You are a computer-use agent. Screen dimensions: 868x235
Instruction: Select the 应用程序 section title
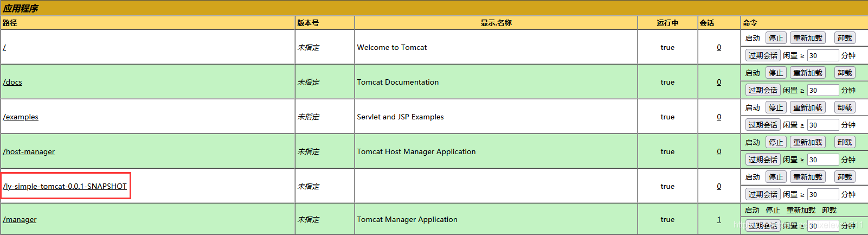(21, 8)
